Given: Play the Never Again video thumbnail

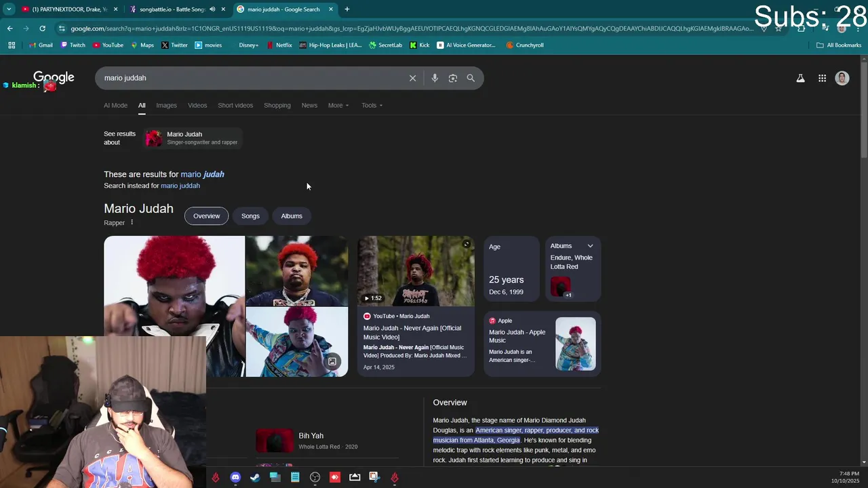Looking at the screenshot, I should coord(416,271).
